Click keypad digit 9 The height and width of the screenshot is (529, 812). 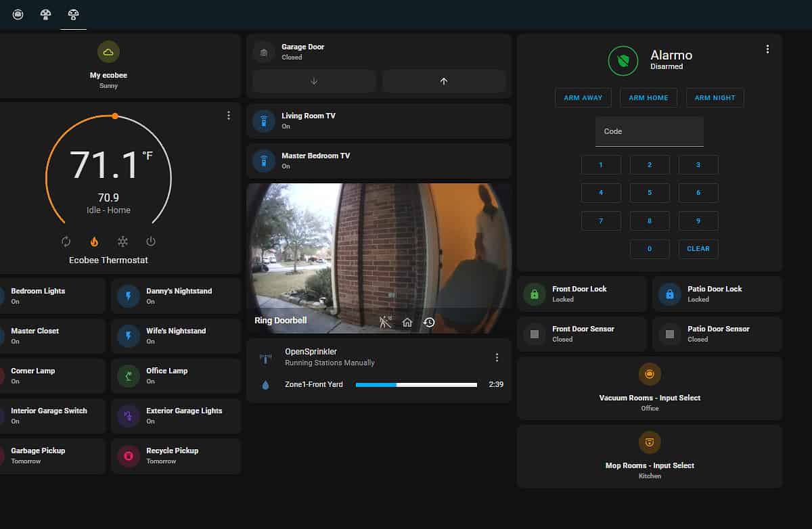pyautogui.click(x=698, y=221)
